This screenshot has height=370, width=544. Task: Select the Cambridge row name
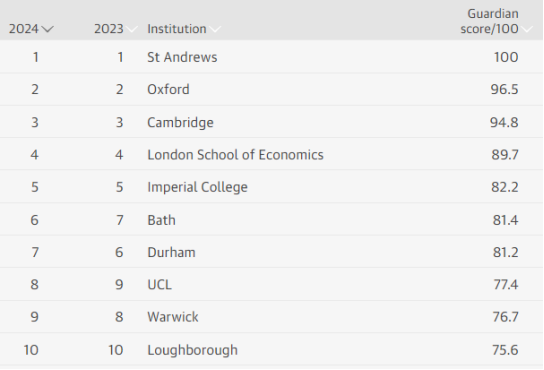click(180, 122)
